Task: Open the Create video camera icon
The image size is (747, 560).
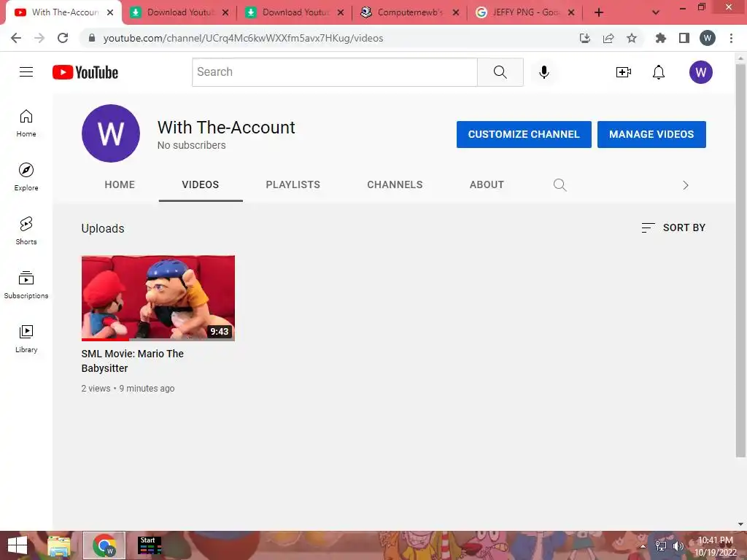Action: [x=623, y=72]
